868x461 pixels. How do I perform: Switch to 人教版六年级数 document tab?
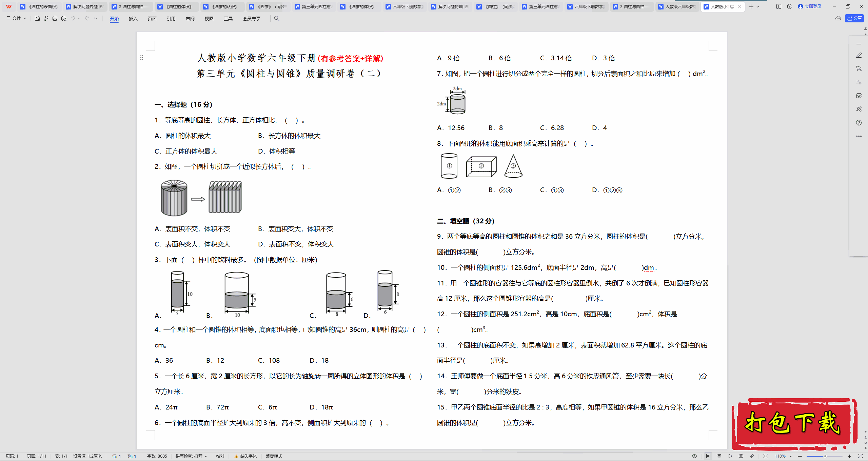pyautogui.click(x=677, y=6)
